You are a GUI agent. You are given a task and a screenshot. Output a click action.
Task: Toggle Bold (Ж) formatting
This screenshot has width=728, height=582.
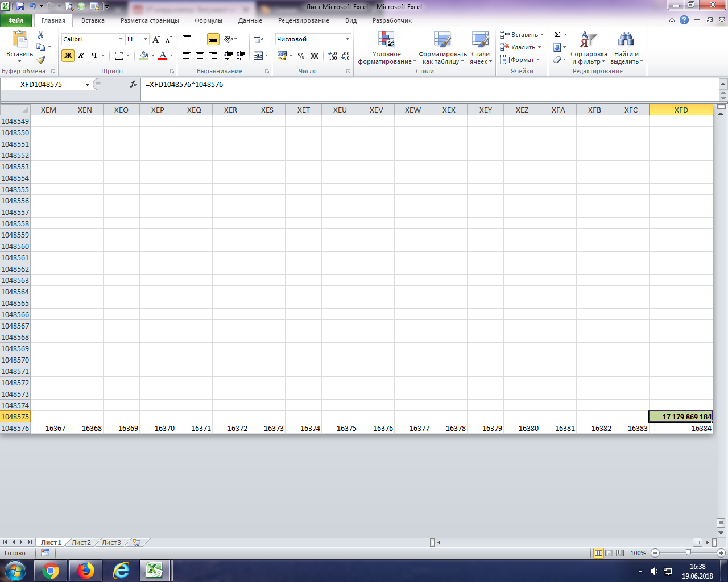click(x=68, y=56)
